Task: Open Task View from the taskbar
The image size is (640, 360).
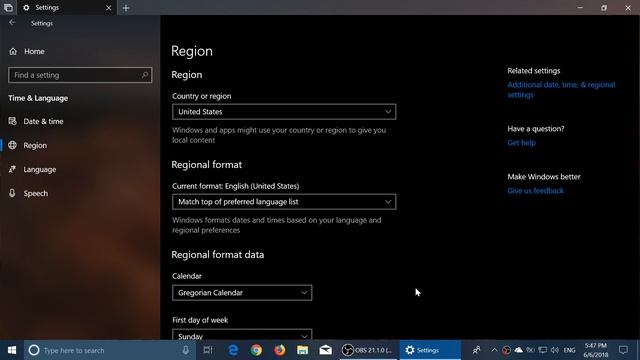Action: point(208,350)
